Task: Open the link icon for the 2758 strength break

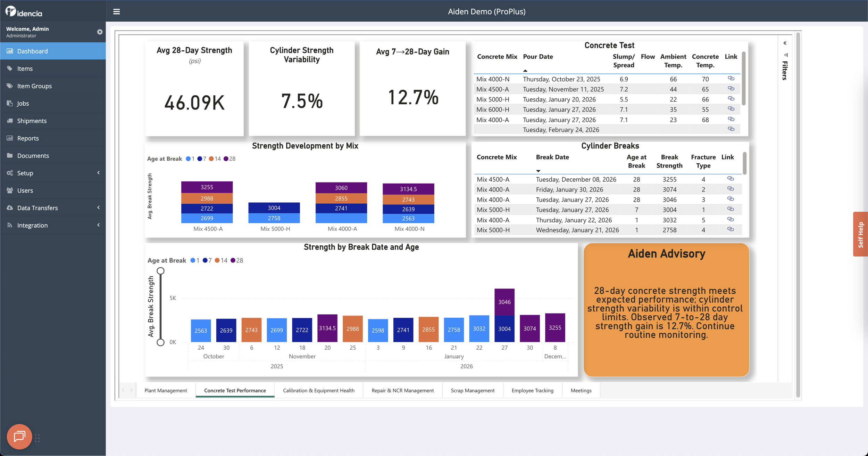Action: [x=731, y=229]
